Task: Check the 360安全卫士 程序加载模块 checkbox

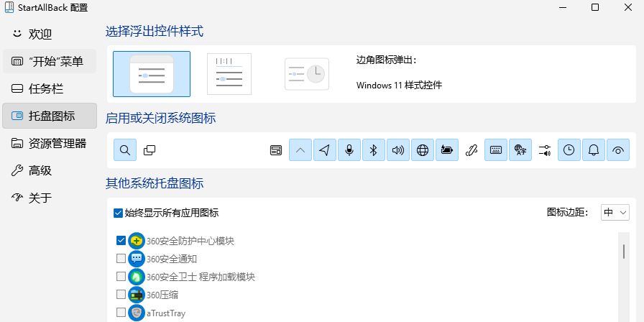Action: coord(121,277)
